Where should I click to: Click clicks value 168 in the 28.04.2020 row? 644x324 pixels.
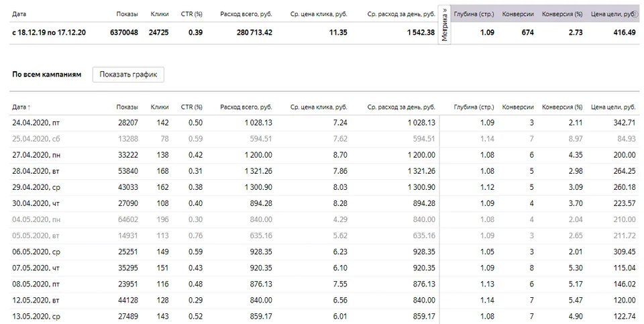pos(162,171)
